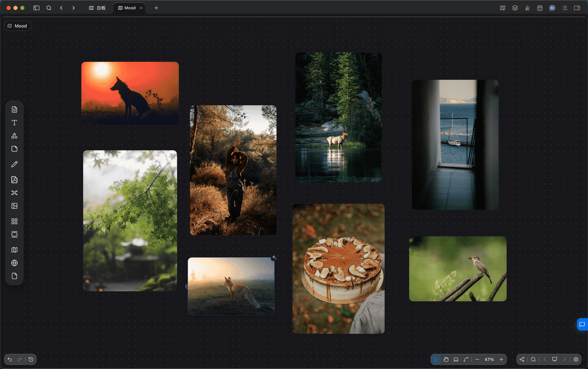Close the Mood tab
The height and width of the screenshot is (369, 588).
141,8
